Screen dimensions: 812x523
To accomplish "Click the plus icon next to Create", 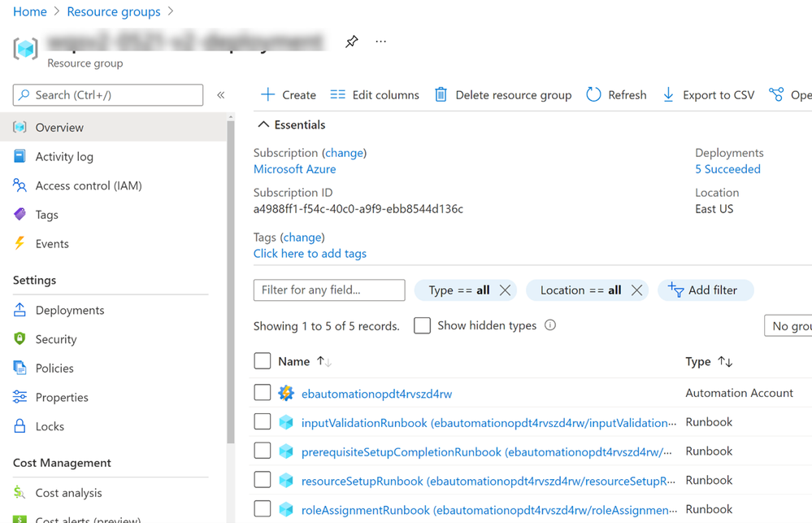I will click(x=267, y=94).
